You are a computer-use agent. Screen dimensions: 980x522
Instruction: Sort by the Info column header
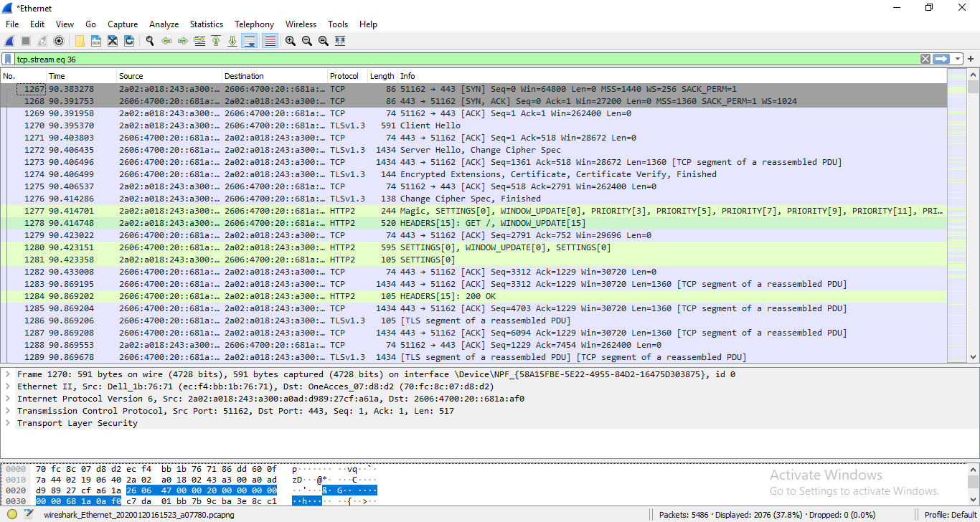click(672, 76)
